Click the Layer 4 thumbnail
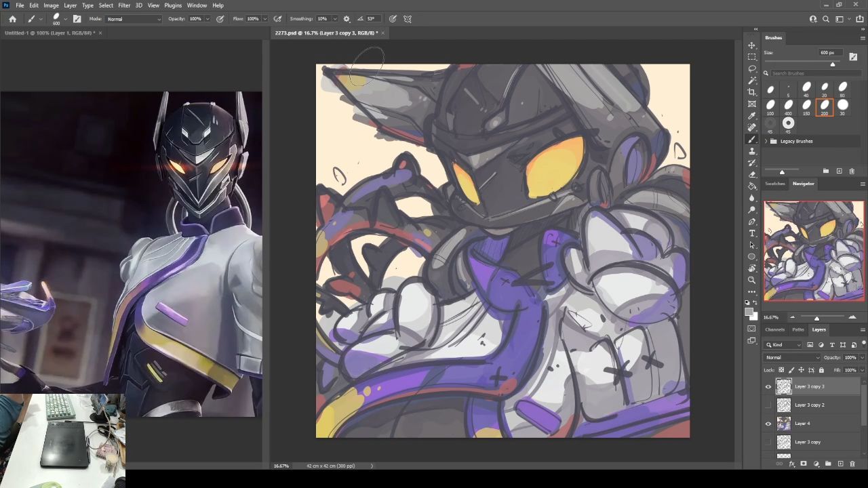Viewport: 868px width, 488px height. 784,424
